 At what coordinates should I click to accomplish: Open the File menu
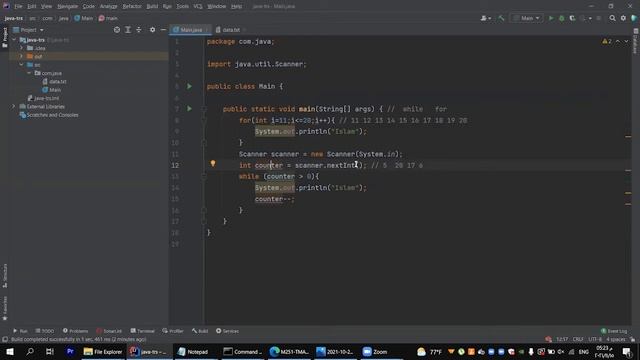point(18,6)
